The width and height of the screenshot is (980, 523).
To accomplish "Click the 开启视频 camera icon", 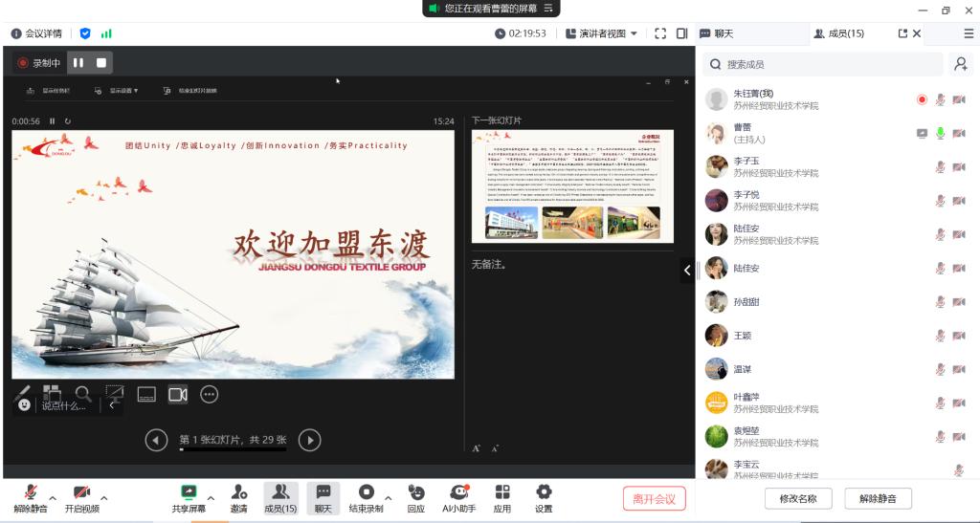I will click(82, 492).
